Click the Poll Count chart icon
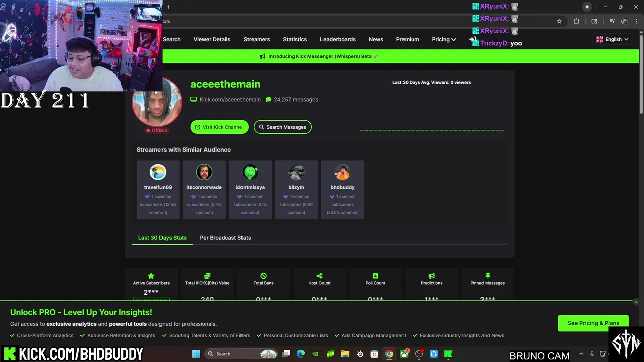 click(x=375, y=276)
